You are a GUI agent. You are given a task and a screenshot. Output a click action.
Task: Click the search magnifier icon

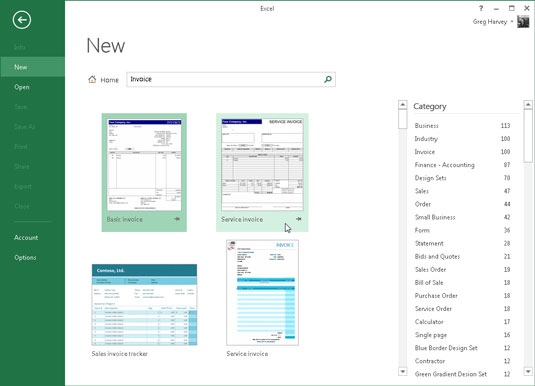click(x=328, y=80)
